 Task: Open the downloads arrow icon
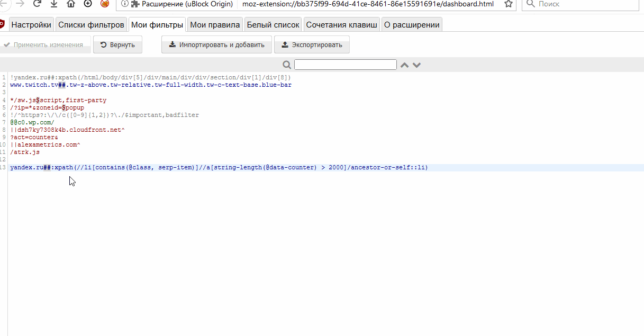point(54,4)
